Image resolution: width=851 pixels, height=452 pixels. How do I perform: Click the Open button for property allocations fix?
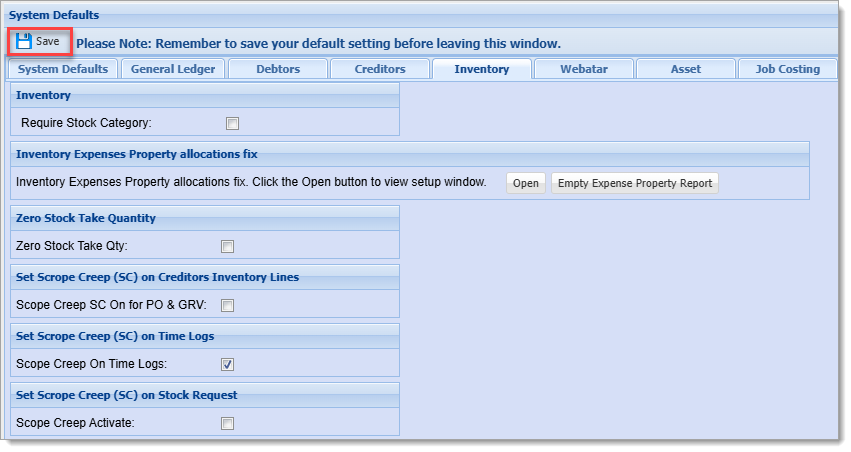[526, 183]
